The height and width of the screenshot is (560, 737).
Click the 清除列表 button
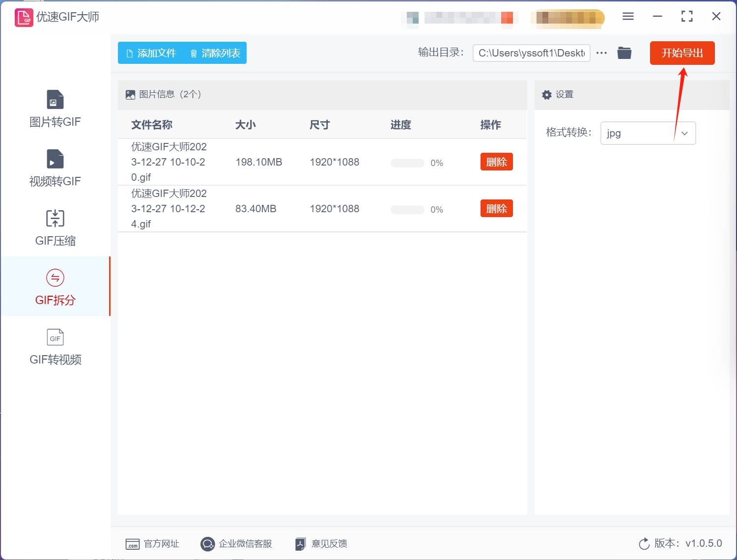click(215, 53)
